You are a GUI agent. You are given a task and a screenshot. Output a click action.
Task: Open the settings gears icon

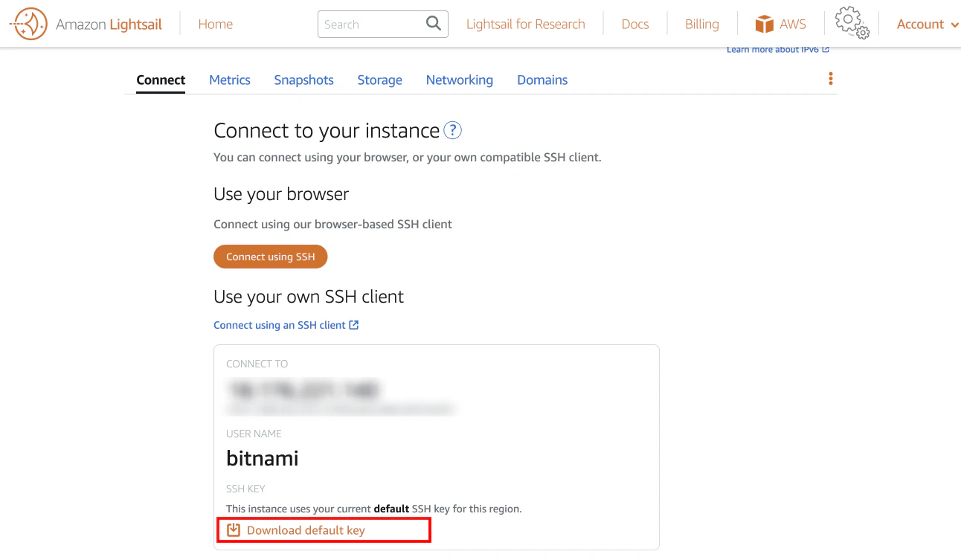click(852, 23)
